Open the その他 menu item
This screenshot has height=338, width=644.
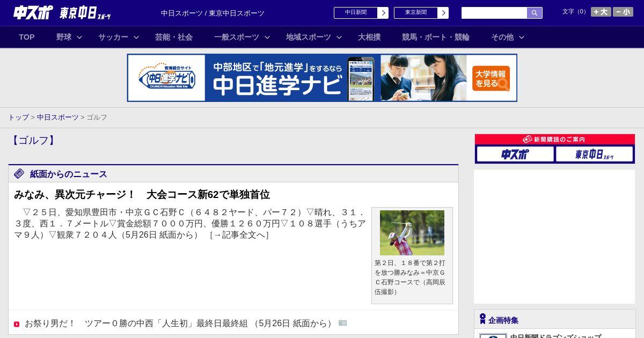(x=502, y=37)
